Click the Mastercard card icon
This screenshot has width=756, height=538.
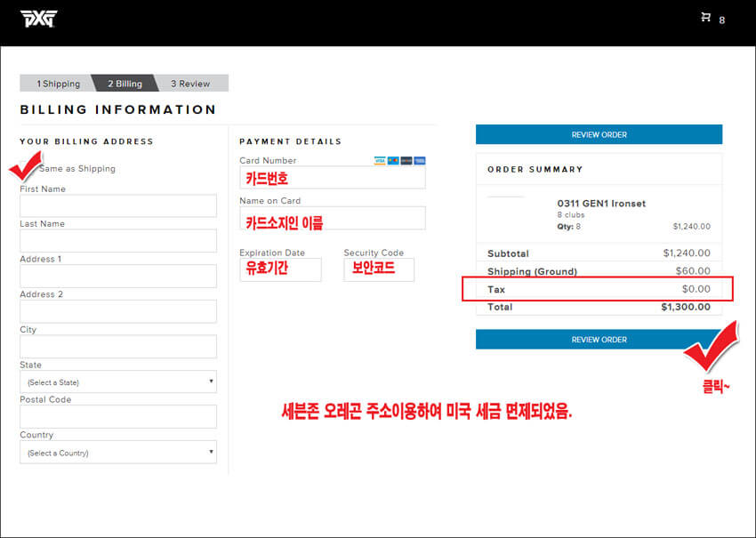click(x=393, y=161)
